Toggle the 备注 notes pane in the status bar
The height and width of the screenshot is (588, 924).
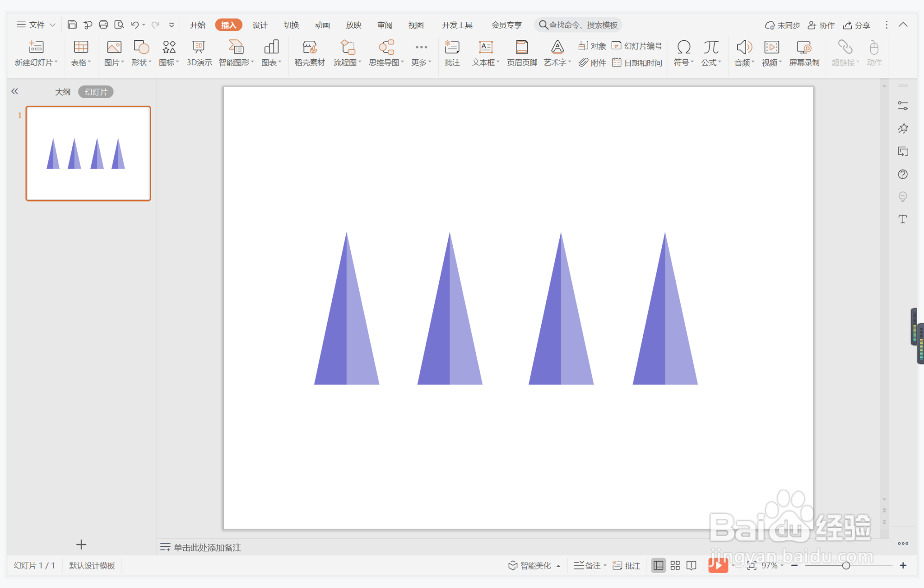click(588, 565)
